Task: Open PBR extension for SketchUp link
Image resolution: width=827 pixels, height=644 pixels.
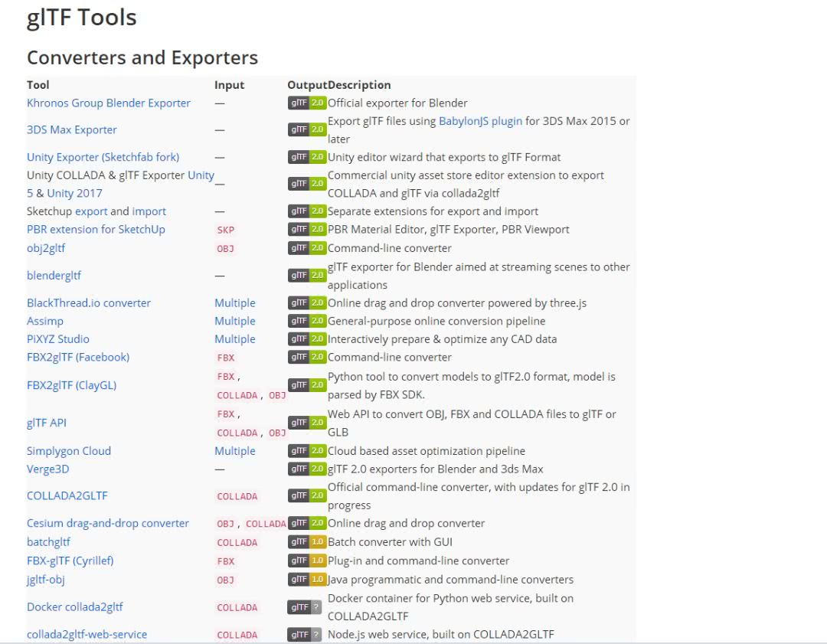Action: click(x=96, y=230)
